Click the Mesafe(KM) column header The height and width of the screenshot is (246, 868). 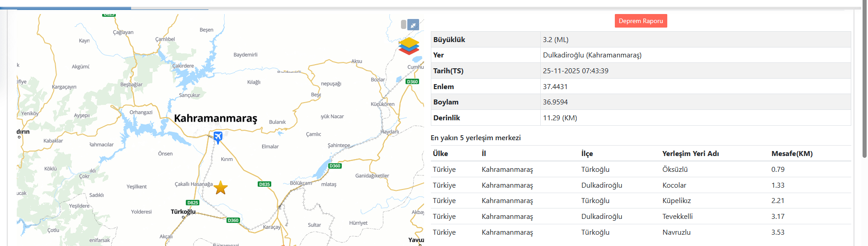pos(792,154)
